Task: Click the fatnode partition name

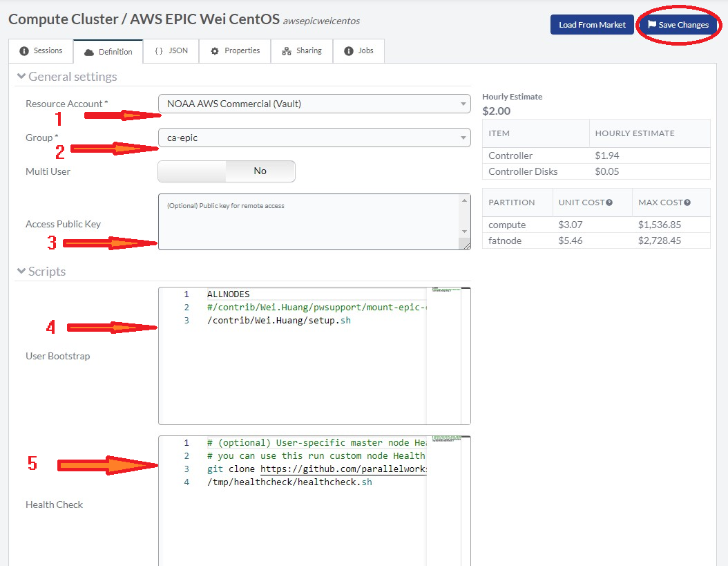Action: (x=505, y=240)
